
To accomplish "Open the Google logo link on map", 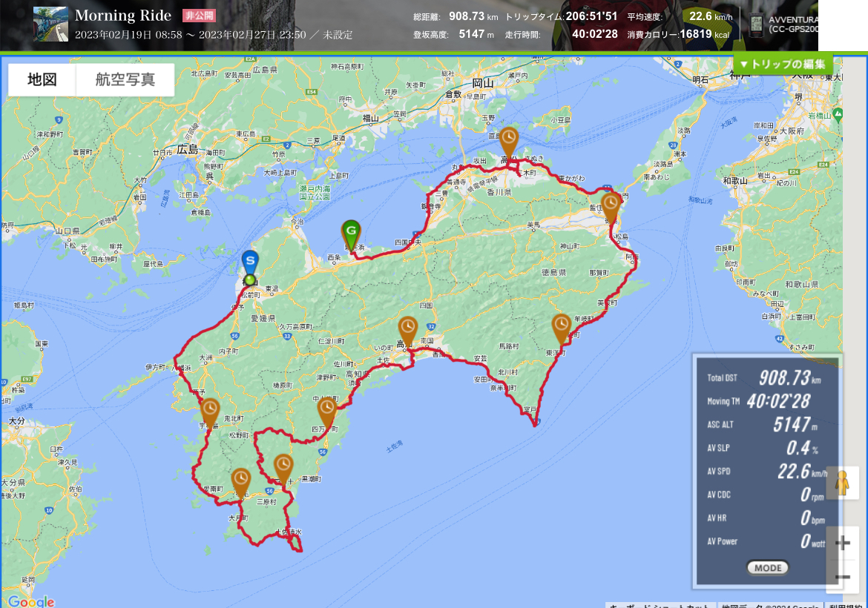I will (x=31, y=601).
